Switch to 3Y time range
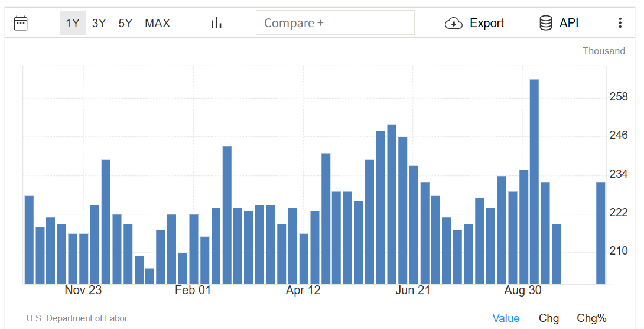This screenshot has width=644, height=329. tap(99, 23)
